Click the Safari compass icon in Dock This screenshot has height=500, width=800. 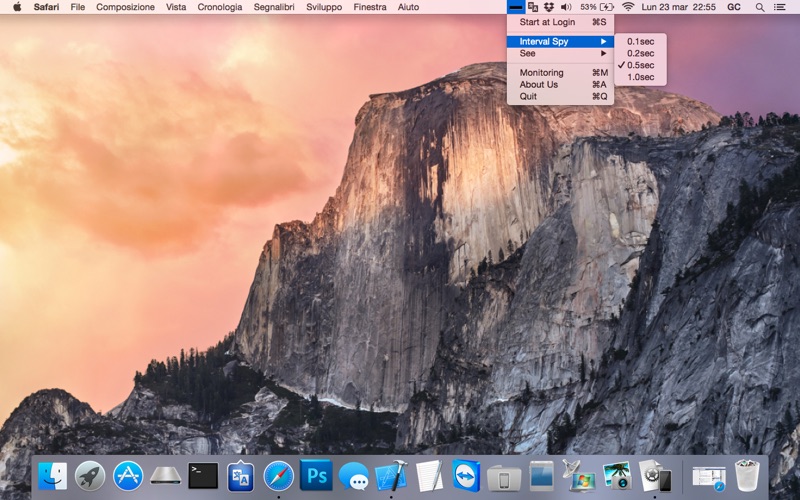(279, 476)
